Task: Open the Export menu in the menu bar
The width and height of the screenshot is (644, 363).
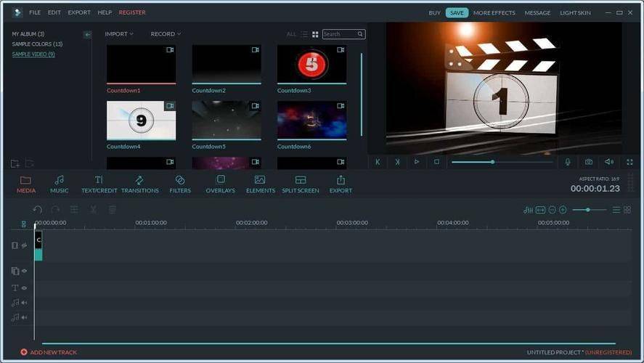Action: [79, 12]
